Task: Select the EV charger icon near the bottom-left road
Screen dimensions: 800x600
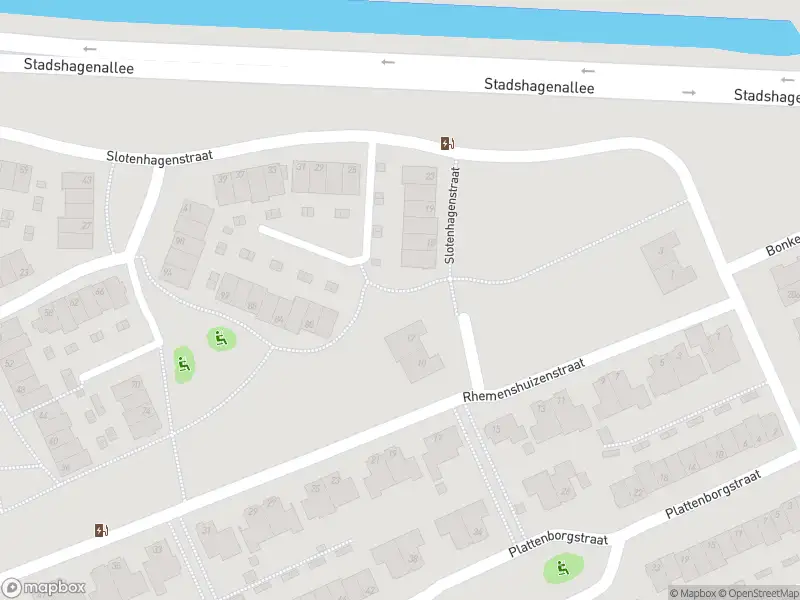Action: coord(102,531)
